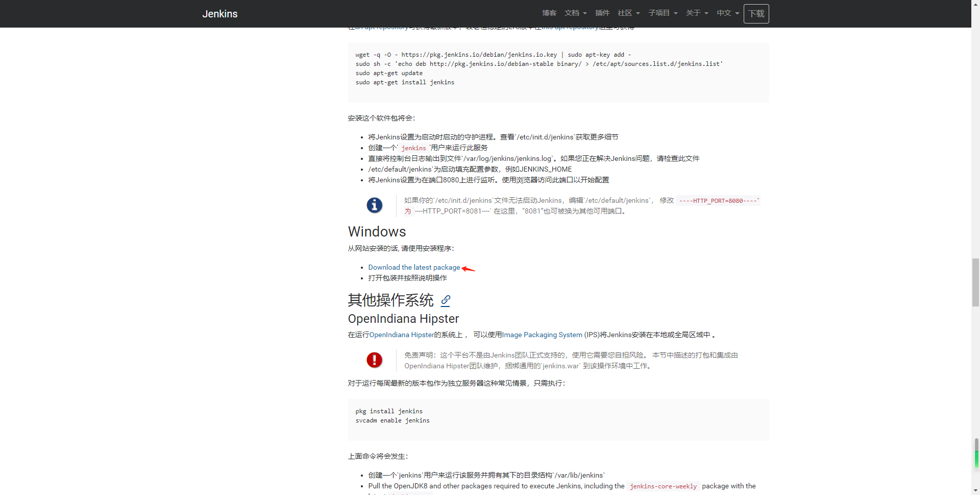Open the 博客 menu item
Image resolution: width=980 pixels, height=495 pixels.
point(549,13)
